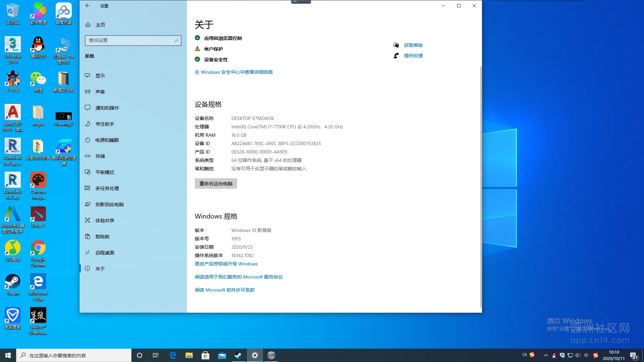Click 获取帮助 help link
Viewport: 644px width, 362px height.
(x=413, y=45)
